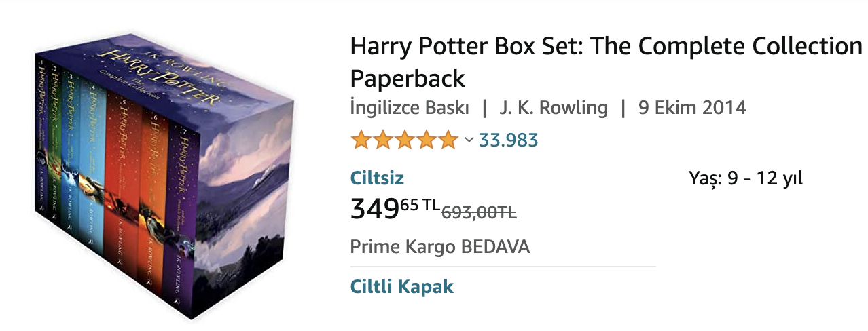Click the İngilizce Baskı edition label
Image resolution: width=868 pixels, height=331 pixels.
coord(409,107)
